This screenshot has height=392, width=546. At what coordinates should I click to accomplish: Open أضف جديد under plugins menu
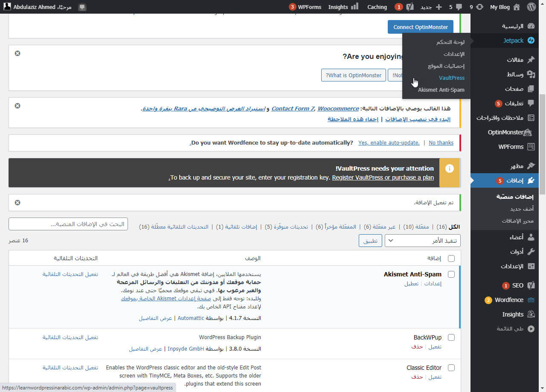[522, 209]
